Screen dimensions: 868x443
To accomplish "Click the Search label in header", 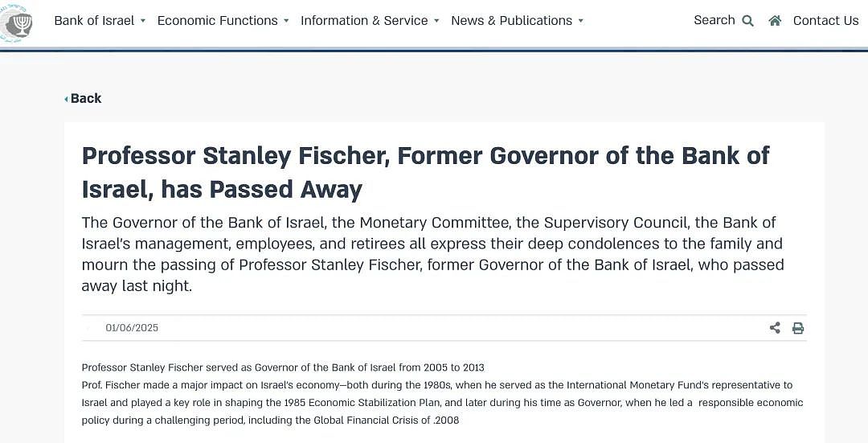I will pos(714,20).
